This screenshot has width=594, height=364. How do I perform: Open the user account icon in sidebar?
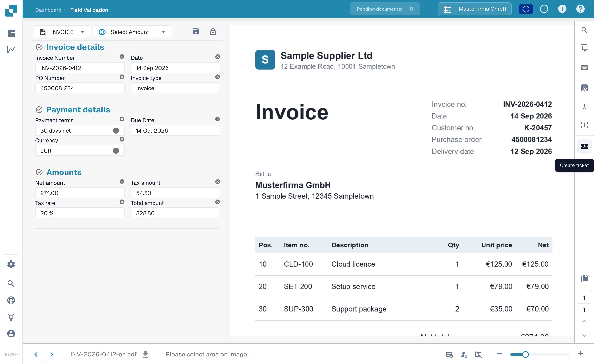coord(11,333)
